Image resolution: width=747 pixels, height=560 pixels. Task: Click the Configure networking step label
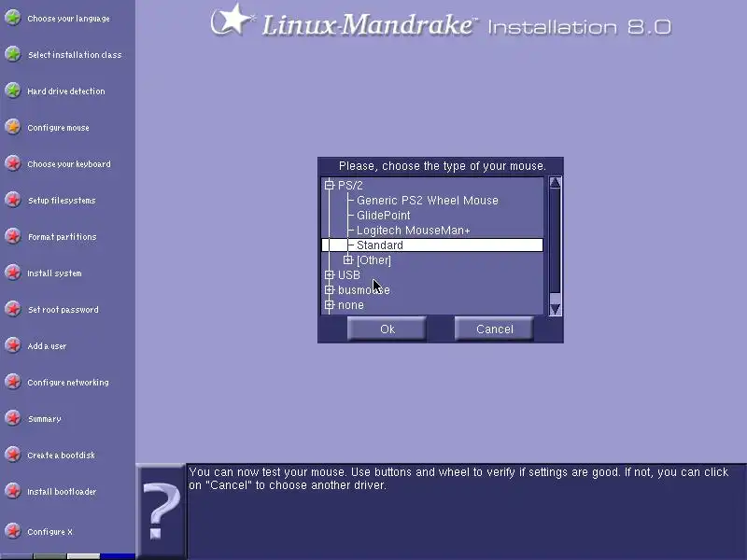pyautogui.click(x=68, y=383)
